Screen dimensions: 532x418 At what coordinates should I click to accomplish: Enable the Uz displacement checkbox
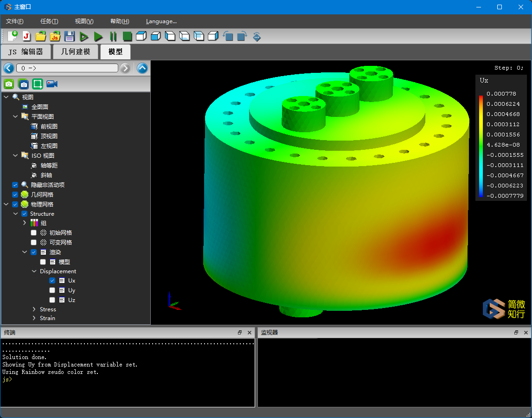(x=52, y=300)
